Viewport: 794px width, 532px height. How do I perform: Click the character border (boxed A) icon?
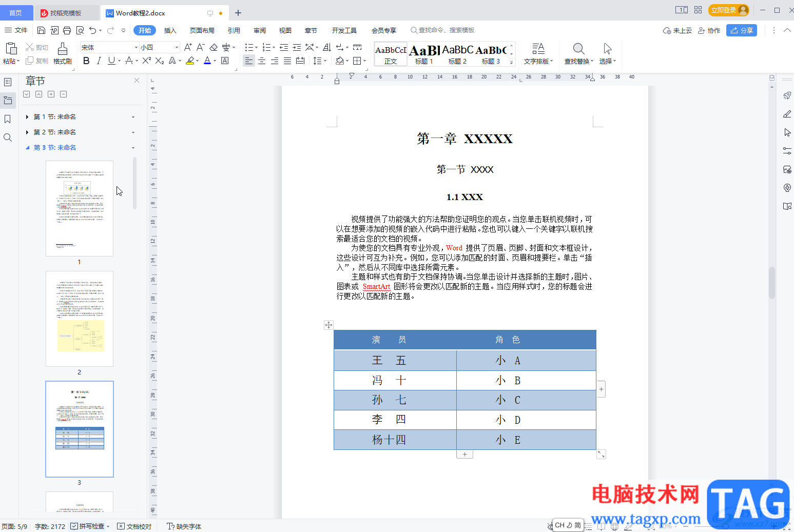(x=225, y=61)
